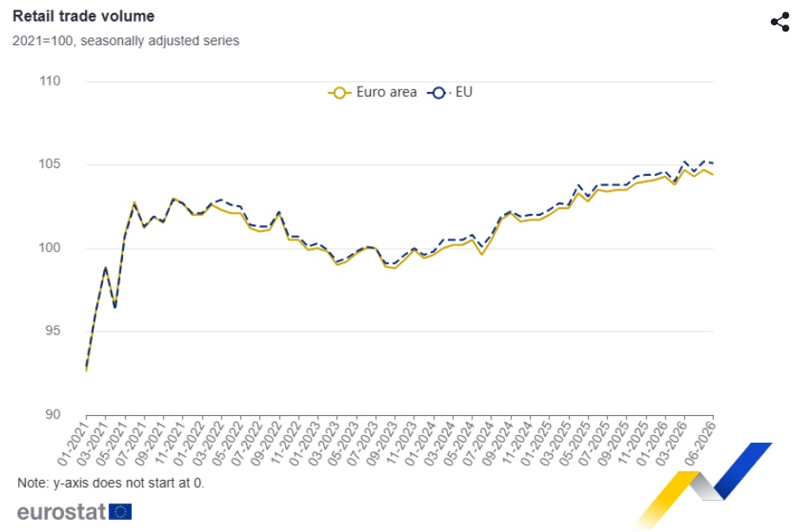797x532 pixels.
Task: Click the Retail trade volume chart title
Action: (x=83, y=16)
